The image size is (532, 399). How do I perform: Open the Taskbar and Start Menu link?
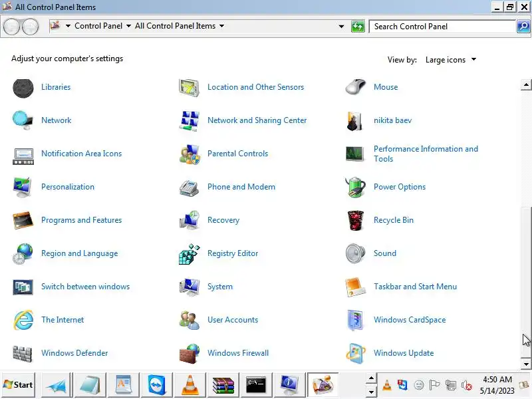pyautogui.click(x=415, y=287)
